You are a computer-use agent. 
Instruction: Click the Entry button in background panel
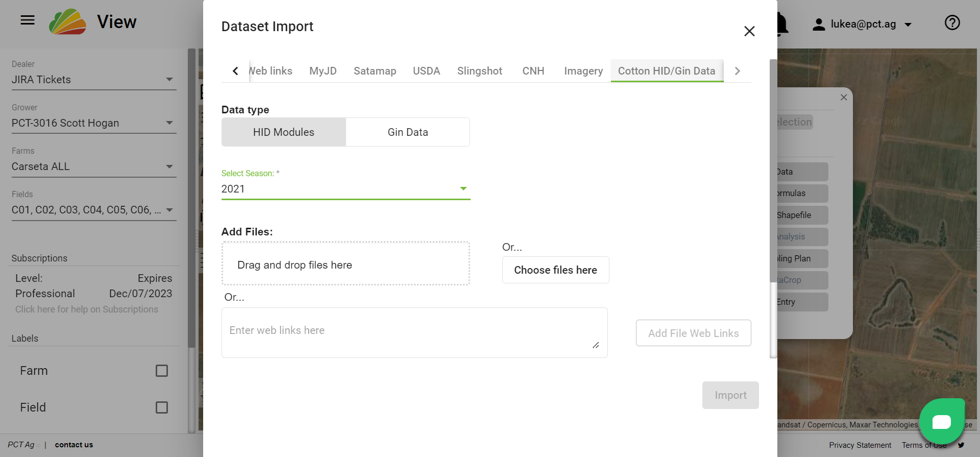(802, 302)
